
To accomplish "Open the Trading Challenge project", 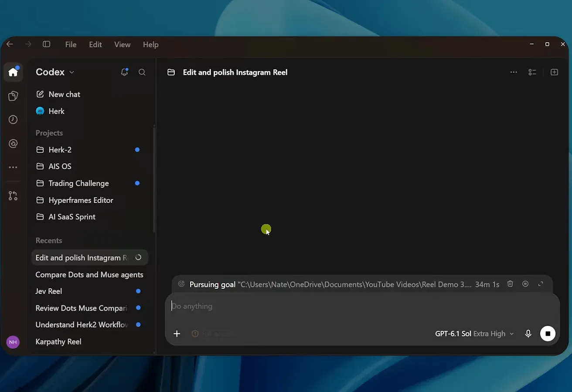I will 89,183.
